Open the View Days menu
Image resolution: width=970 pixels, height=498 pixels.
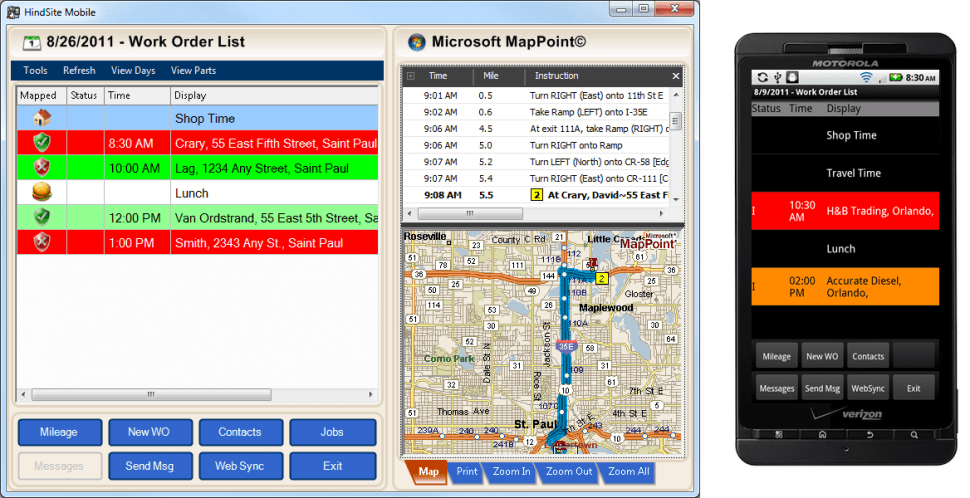click(133, 71)
